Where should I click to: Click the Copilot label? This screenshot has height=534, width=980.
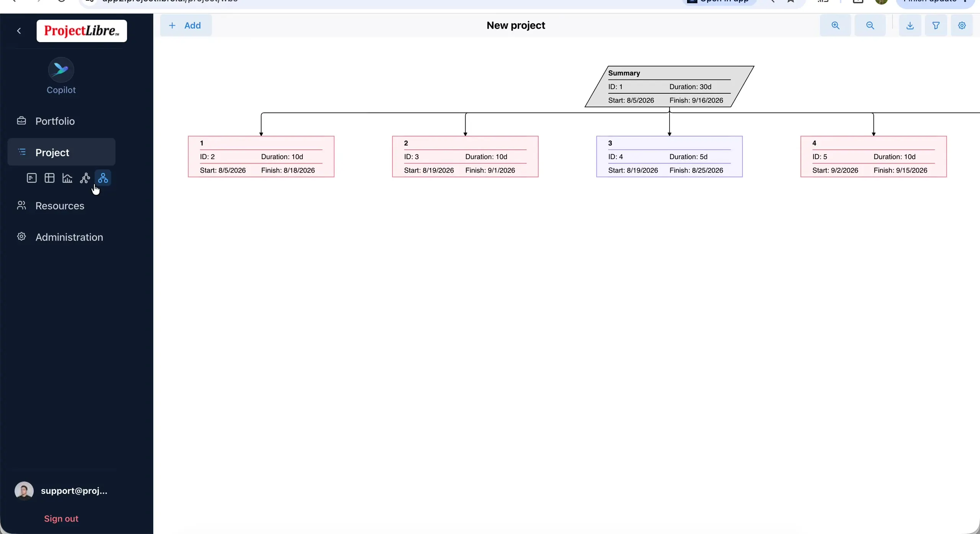tap(61, 90)
